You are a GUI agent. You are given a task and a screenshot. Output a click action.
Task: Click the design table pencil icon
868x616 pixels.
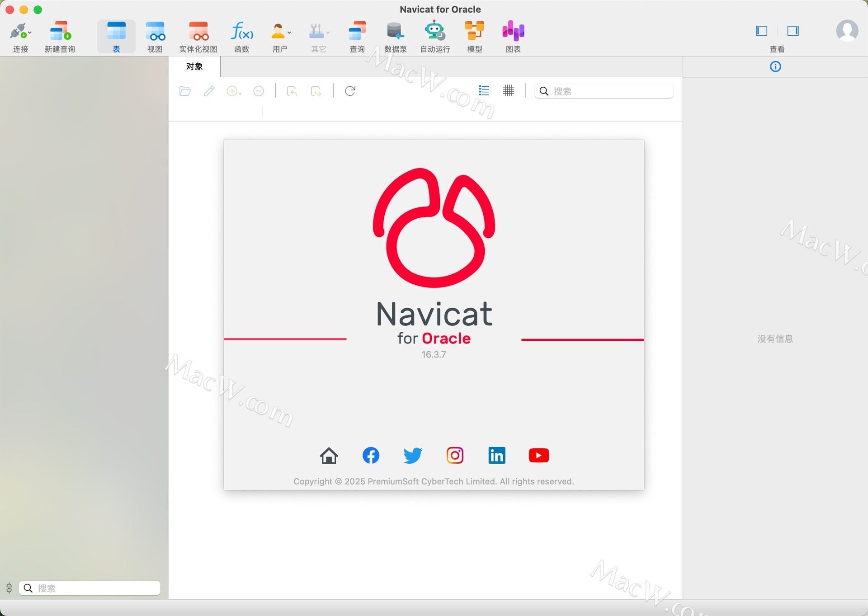pos(209,91)
